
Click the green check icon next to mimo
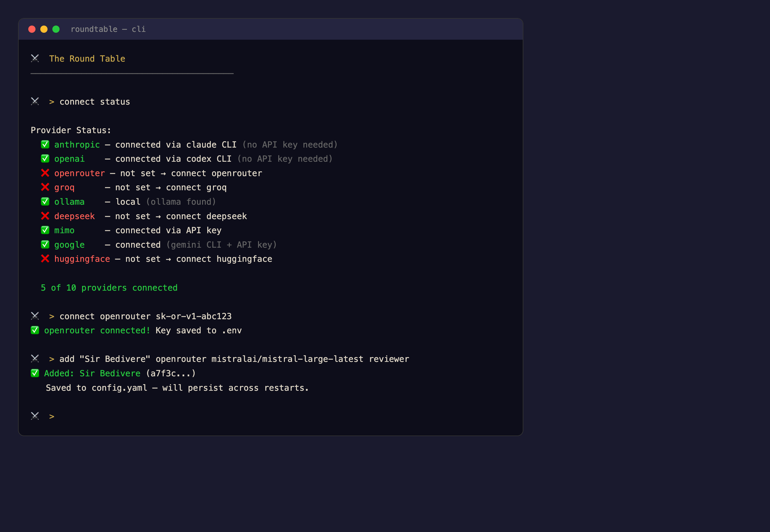(45, 230)
